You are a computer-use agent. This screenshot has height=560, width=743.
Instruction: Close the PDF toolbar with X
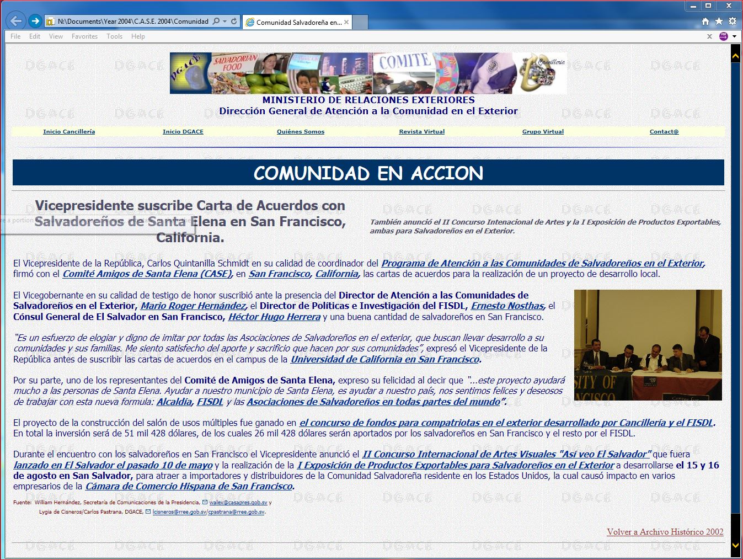(709, 36)
